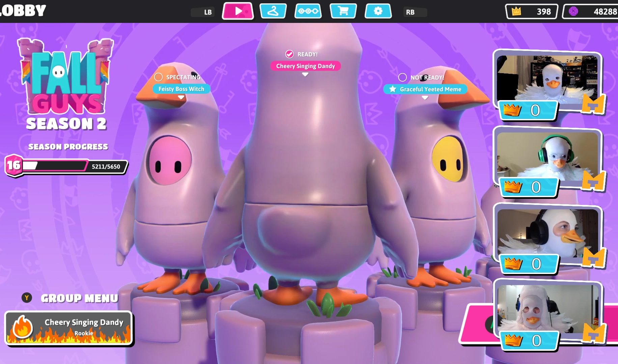
Task: Click crown score on third webcam card
Action: point(529,264)
